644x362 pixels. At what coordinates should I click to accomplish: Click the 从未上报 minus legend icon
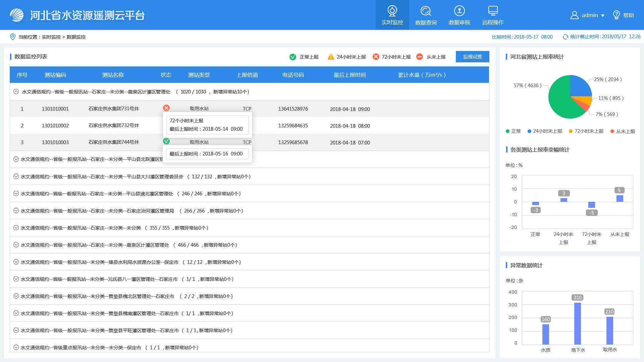click(419, 57)
